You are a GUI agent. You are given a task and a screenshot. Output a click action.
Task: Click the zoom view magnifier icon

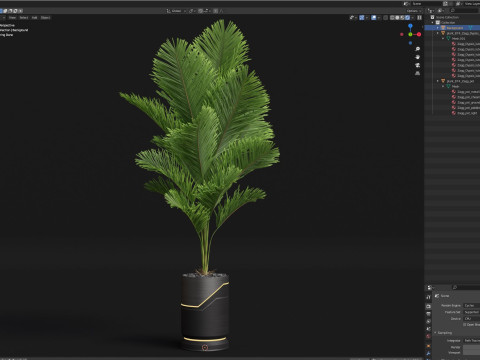point(417,49)
